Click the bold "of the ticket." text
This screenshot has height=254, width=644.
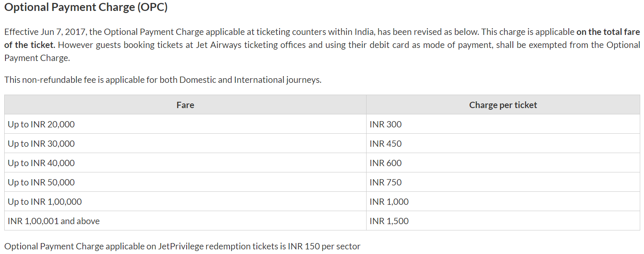(x=30, y=45)
